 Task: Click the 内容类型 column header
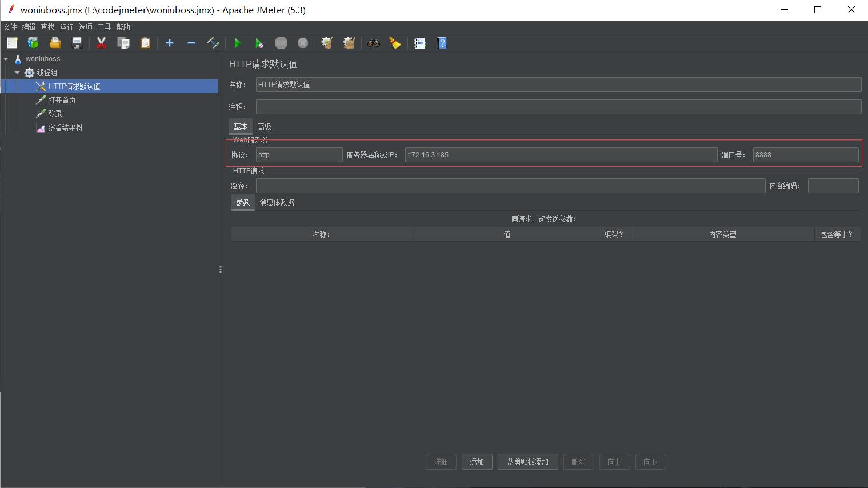[x=723, y=234]
